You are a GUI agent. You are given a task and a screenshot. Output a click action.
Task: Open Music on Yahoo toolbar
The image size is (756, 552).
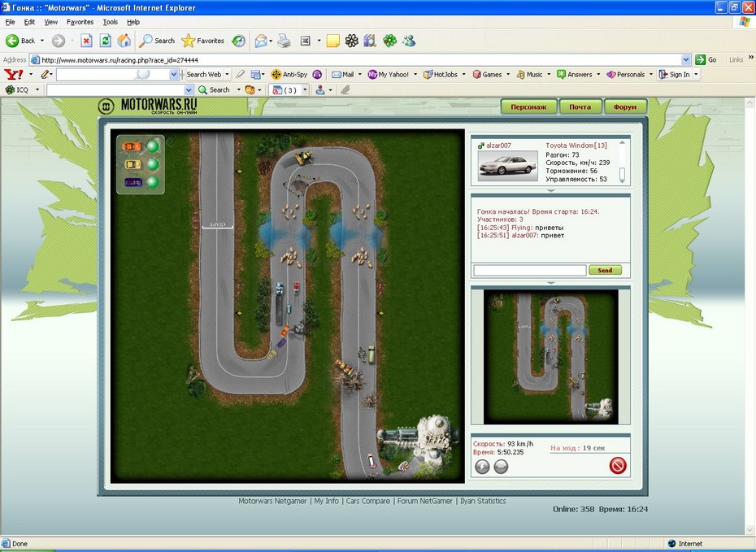point(529,74)
